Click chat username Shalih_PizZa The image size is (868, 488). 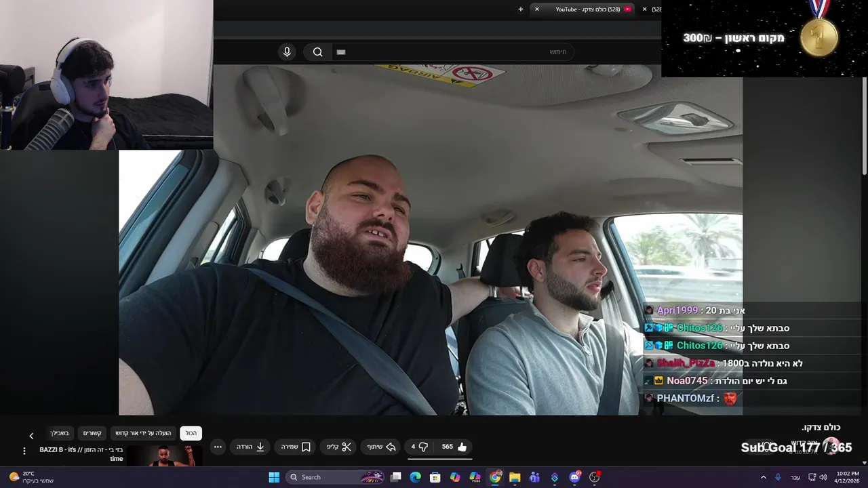686,363
